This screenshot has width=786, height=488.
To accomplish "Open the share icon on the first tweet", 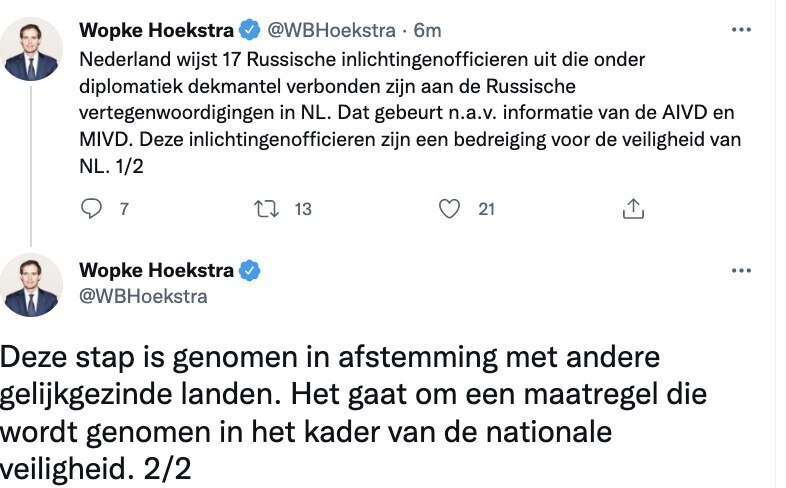I will pos(632,208).
